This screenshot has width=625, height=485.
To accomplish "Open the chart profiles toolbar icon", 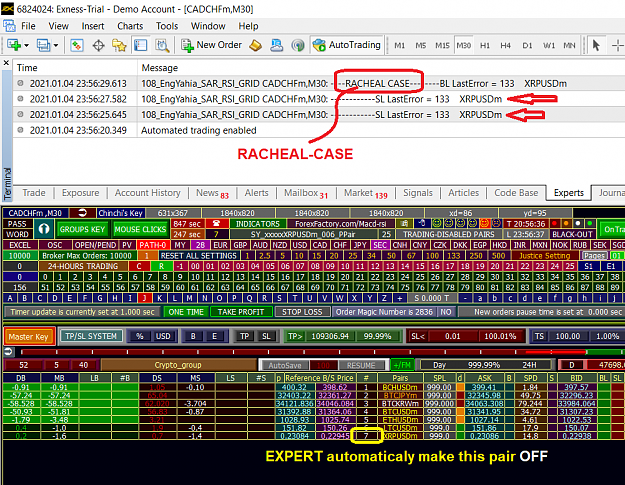I will [x=43, y=45].
